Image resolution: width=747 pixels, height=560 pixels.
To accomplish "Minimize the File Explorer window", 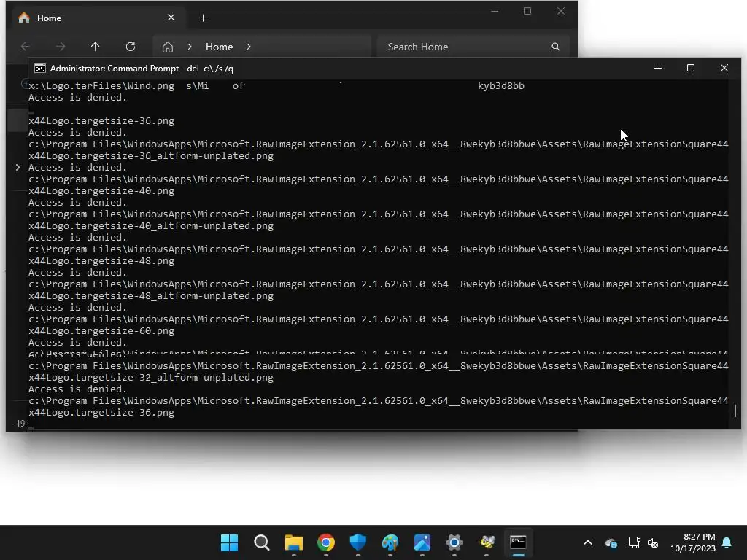I will pyautogui.click(x=495, y=11).
